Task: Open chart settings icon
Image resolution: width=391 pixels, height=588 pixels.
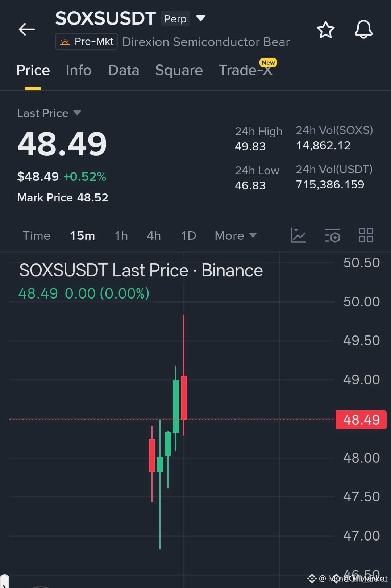Action: coord(332,235)
